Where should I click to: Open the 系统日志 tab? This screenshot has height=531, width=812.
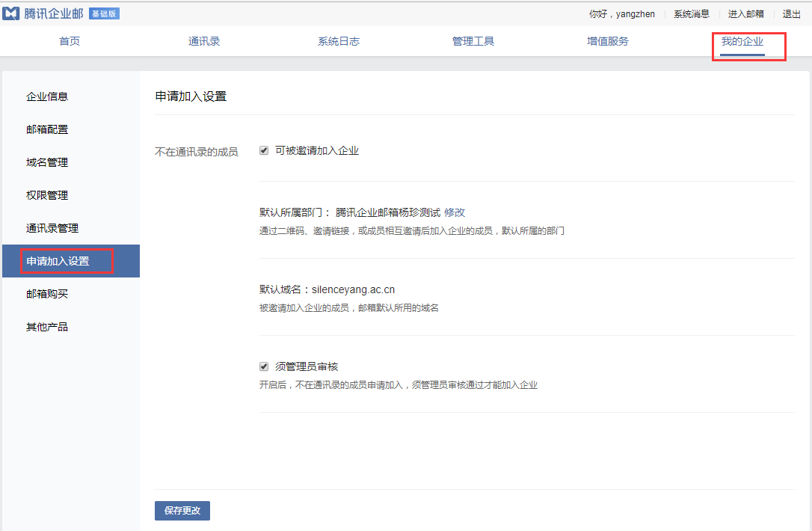[339, 41]
